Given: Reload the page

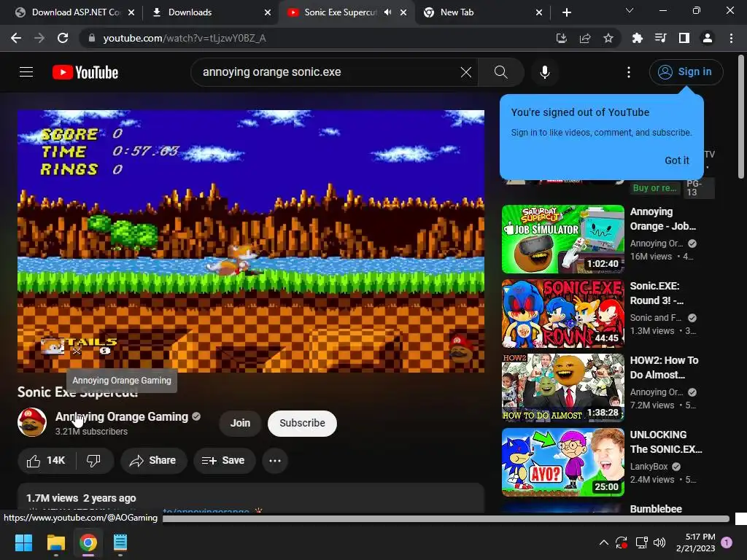Looking at the screenshot, I should click(63, 38).
